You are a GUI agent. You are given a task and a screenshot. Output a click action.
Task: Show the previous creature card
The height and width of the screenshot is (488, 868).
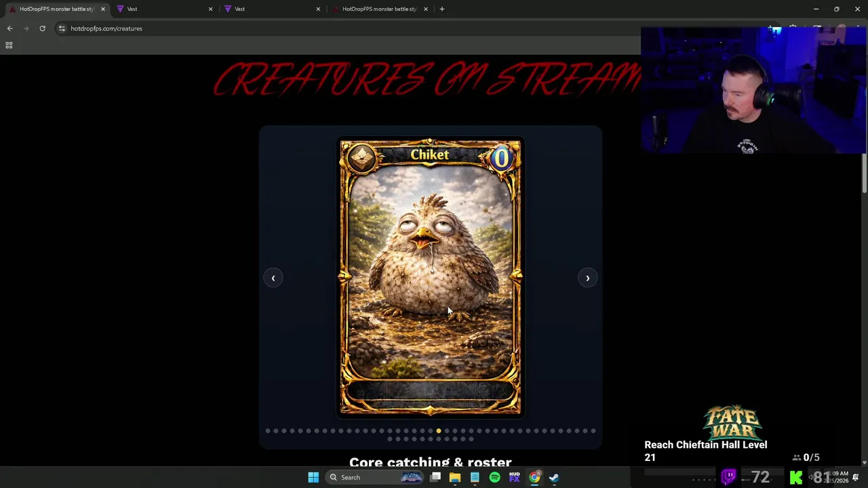[x=273, y=278]
